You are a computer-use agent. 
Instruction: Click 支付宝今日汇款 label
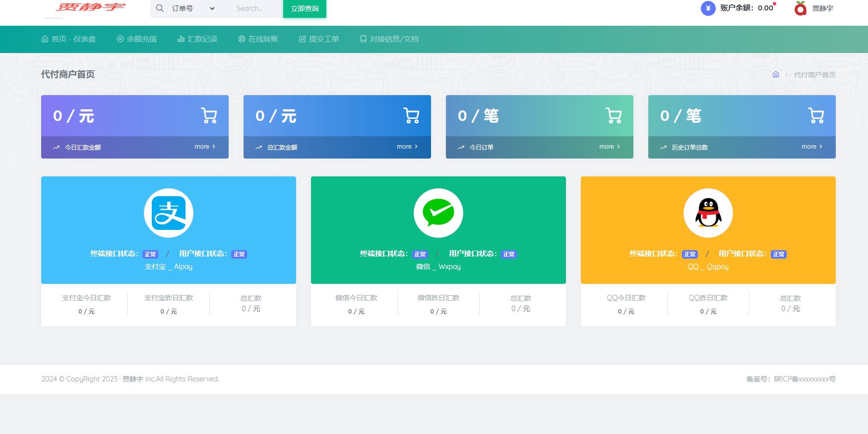pyautogui.click(x=86, y=298)
